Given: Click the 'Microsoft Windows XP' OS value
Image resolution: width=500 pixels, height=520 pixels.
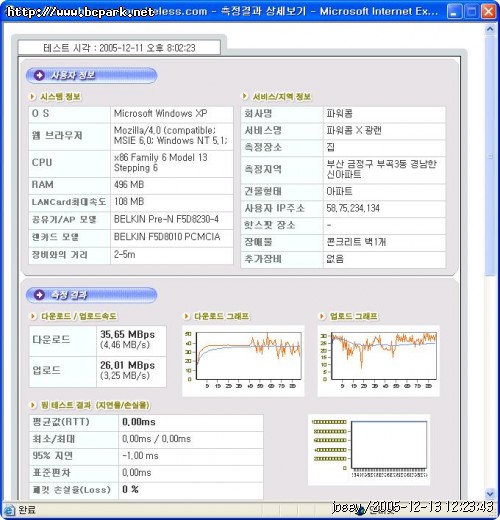Looking at the screenshot, I should tap(160, 114).
